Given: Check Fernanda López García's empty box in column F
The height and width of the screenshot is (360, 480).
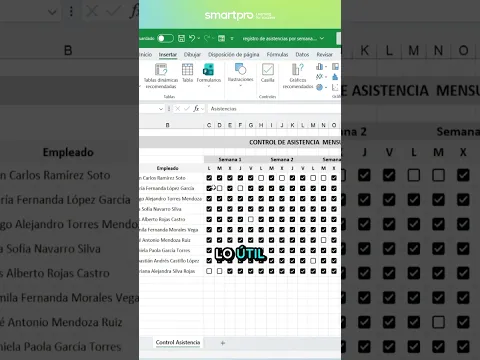Looking at the screenshot, I should click(240, 188).
